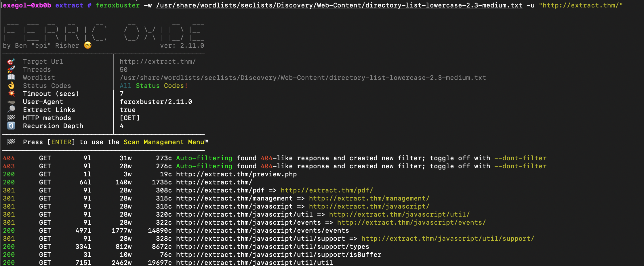Click the yellow http://extract.thm/management/ redirect URL
Viewport: 644px width, 266px height.
[369, 198]
